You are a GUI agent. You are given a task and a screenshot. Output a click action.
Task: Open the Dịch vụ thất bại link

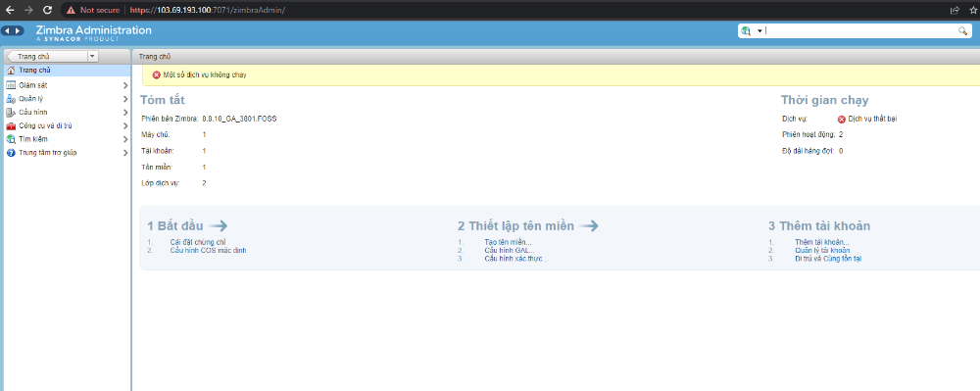(872, 119)
